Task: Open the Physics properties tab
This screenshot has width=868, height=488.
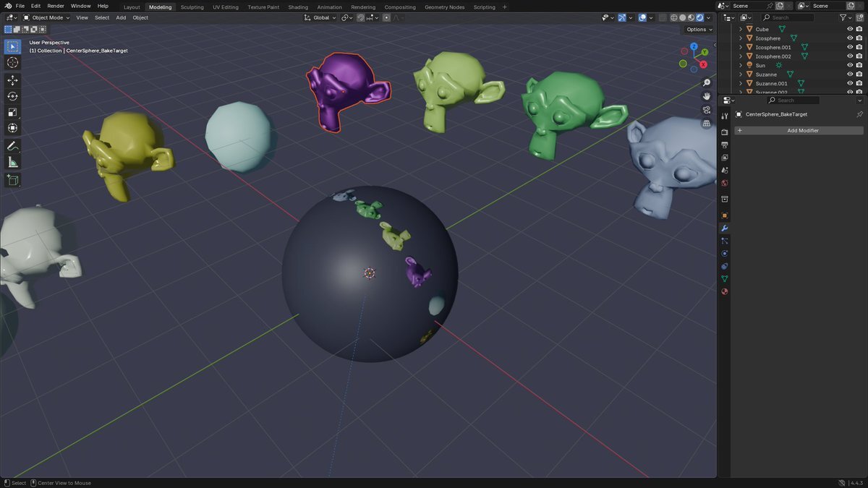Action: pyautogui.click(x=725, y=253)
